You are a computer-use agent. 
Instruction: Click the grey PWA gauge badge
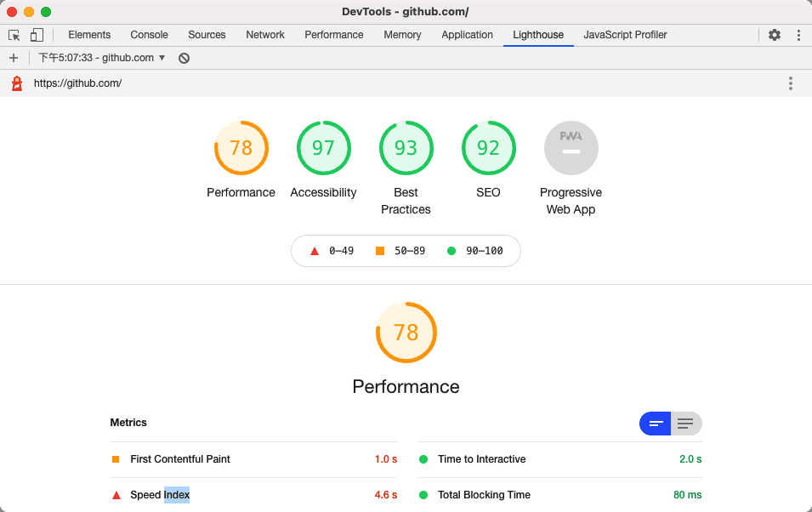[571, 148]
